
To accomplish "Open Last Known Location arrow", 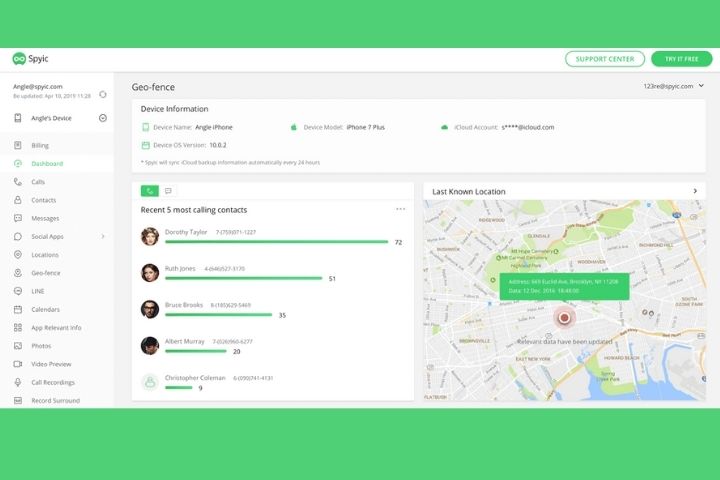I will (695, 191).
